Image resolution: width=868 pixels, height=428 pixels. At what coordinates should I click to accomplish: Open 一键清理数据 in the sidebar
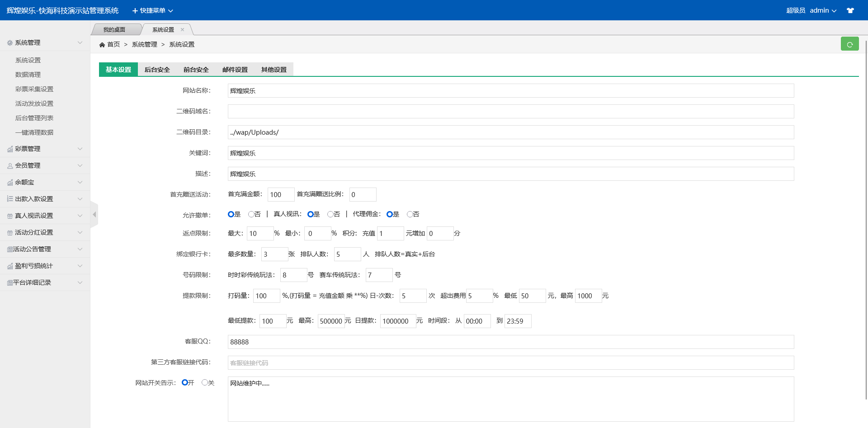(34, 133)
